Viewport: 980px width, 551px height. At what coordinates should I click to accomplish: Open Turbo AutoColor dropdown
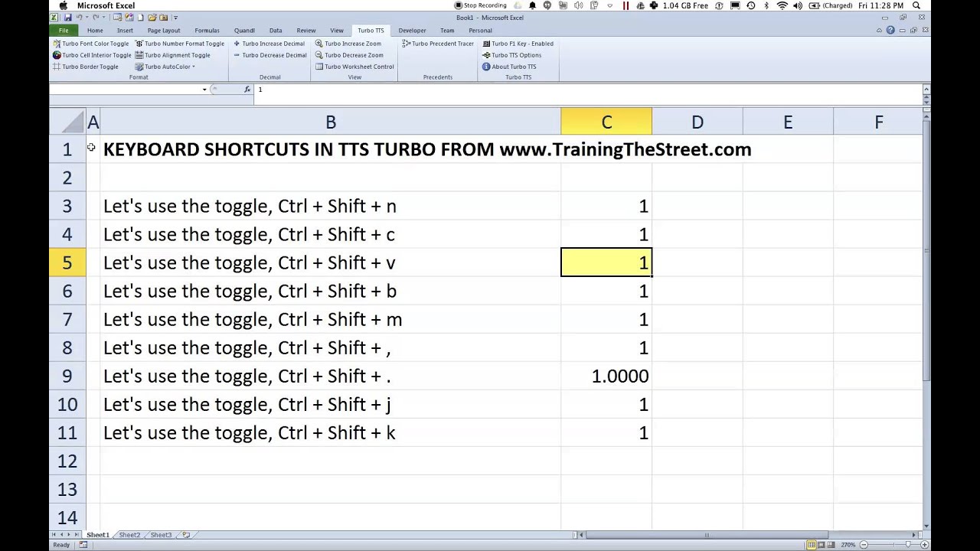pos(165,67)
